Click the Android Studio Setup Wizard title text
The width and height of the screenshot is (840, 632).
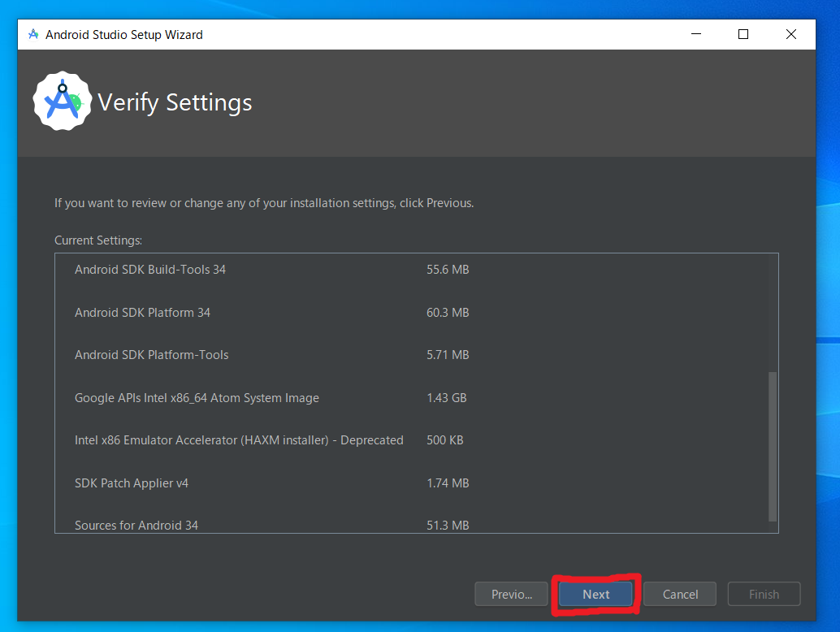(123, 35)
